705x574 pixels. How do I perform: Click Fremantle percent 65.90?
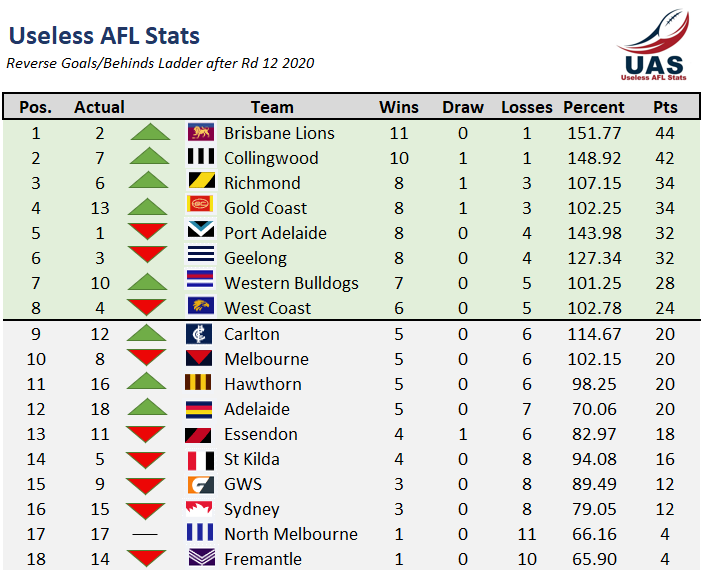point(594,559)
